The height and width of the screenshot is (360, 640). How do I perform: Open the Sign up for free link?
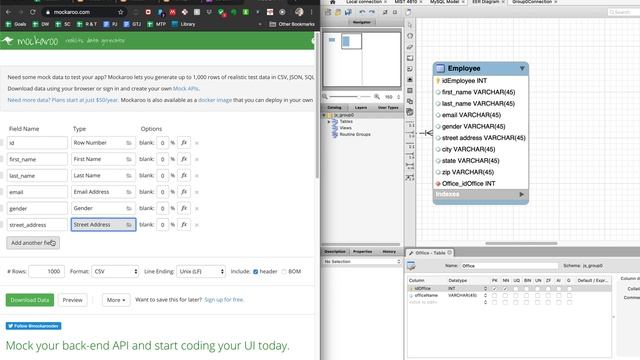(224, 300)
